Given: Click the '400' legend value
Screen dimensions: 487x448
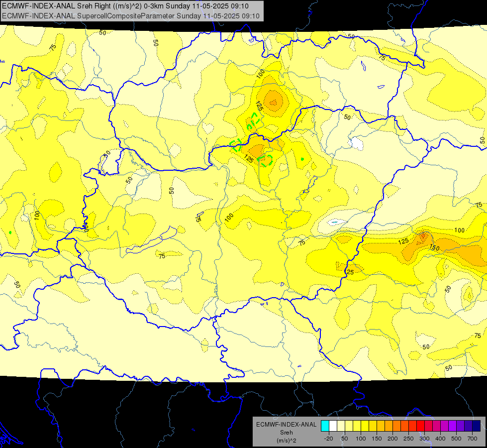Looking at the screenshot, I should [440, 439].
